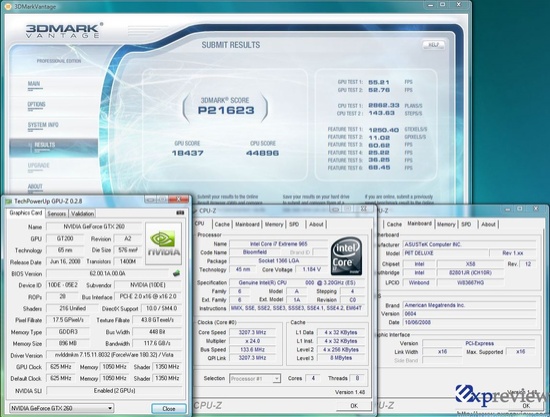Click the NVIDIA SLI field Enabled (2 GPUs)

coord(114,390)
